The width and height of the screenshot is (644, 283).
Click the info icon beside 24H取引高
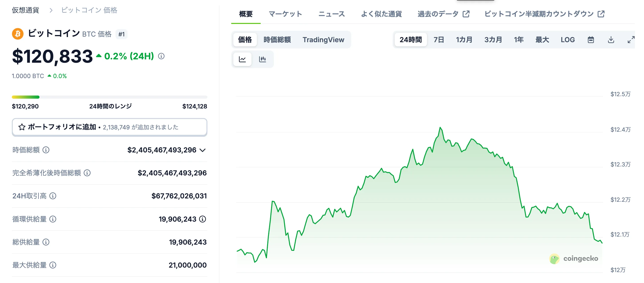tap(53, 196)
